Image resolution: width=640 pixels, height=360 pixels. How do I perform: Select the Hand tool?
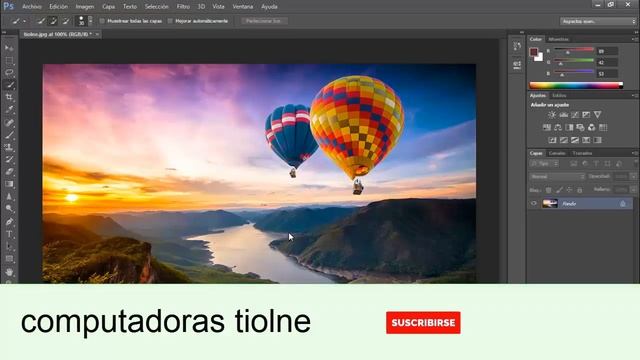click(9, 272)
